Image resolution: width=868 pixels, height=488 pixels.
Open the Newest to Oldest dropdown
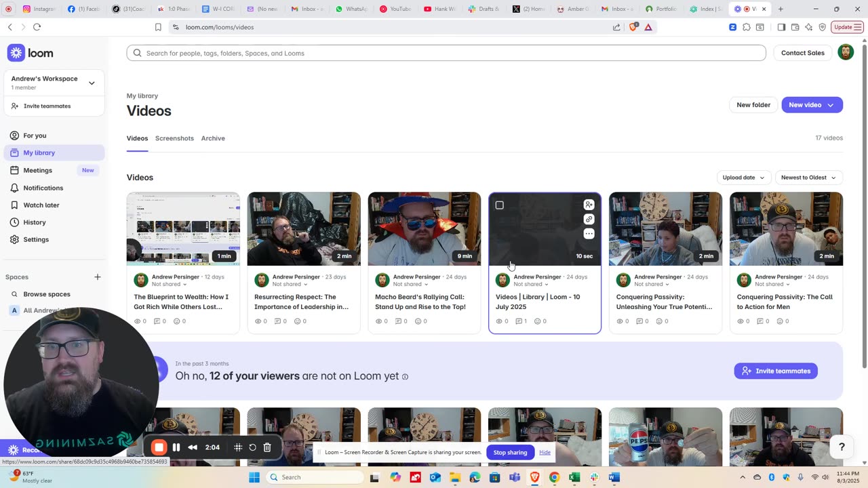(809, 178)
